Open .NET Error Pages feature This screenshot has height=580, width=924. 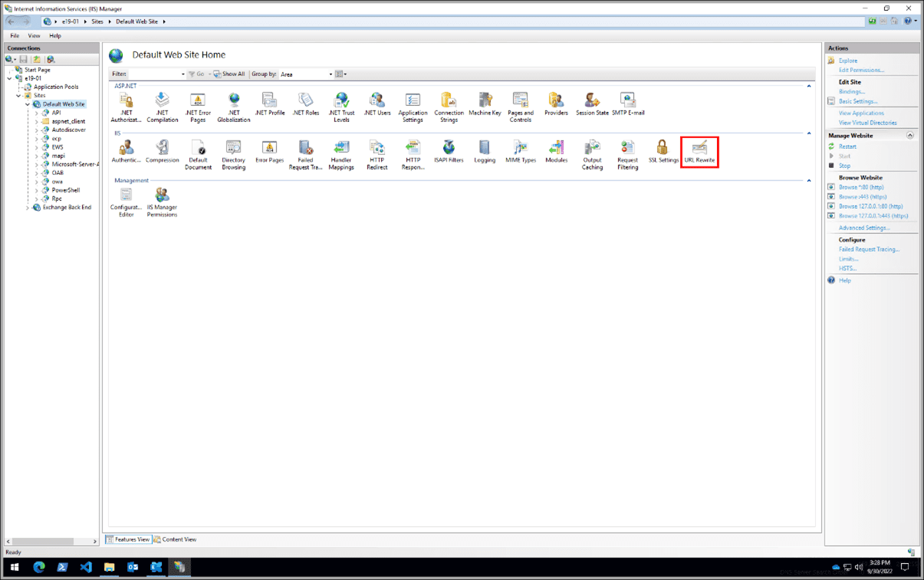(198, 107)
